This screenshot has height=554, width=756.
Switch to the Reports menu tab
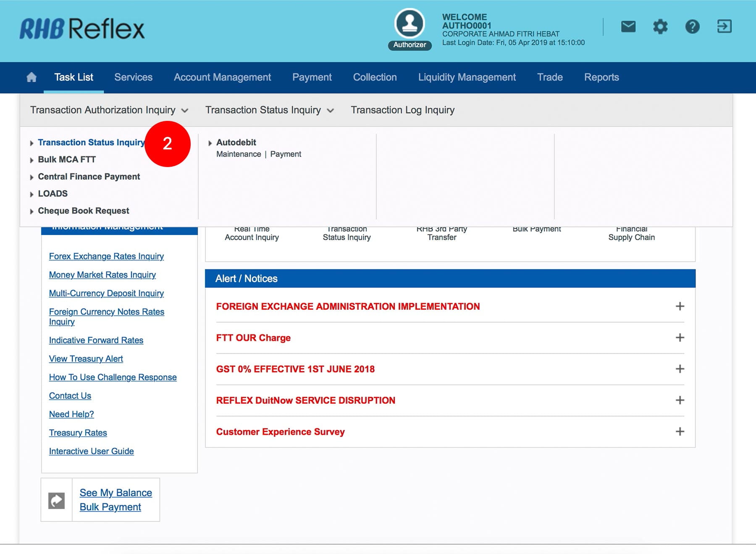601,77
